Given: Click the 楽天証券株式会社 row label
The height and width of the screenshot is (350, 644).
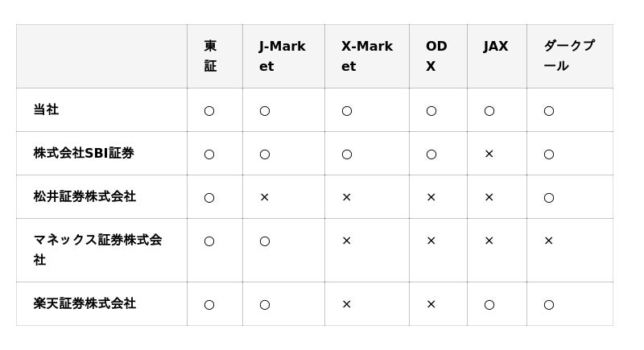Looking at the screenshot, I should point(85,304).
